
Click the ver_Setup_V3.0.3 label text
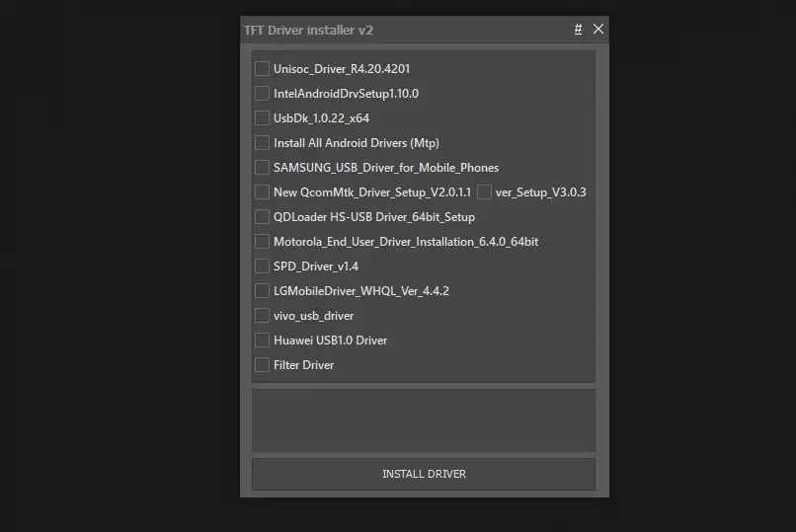point(540,192)
